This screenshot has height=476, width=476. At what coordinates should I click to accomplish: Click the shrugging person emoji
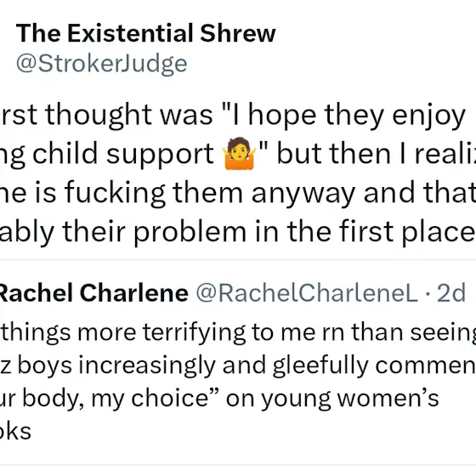(239, 153)
